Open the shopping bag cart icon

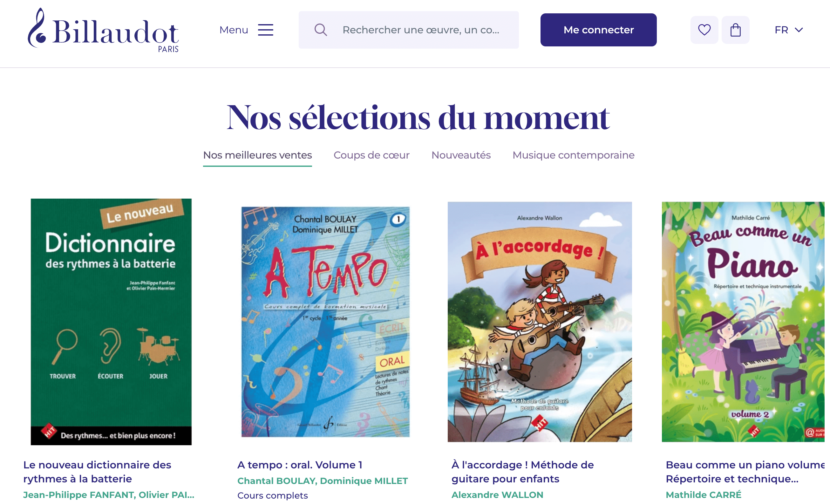[735, 30]
